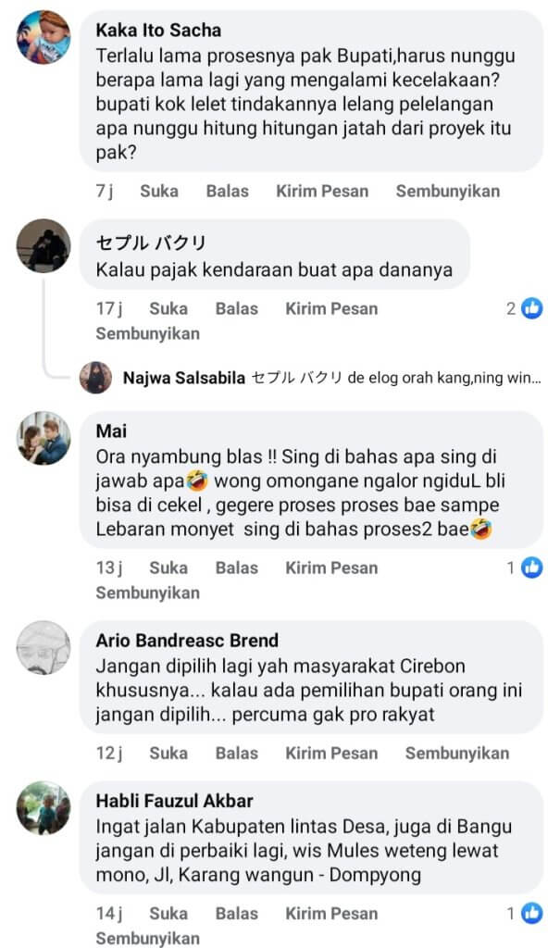
Task: Toggle Suka on Ario Bandreasc Brend's comment
Action: [168, 753]
